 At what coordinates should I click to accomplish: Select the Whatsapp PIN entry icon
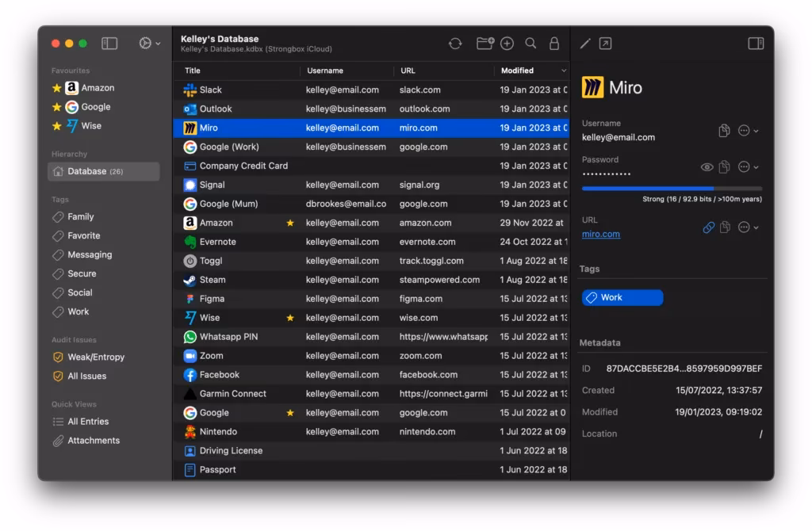190,337
